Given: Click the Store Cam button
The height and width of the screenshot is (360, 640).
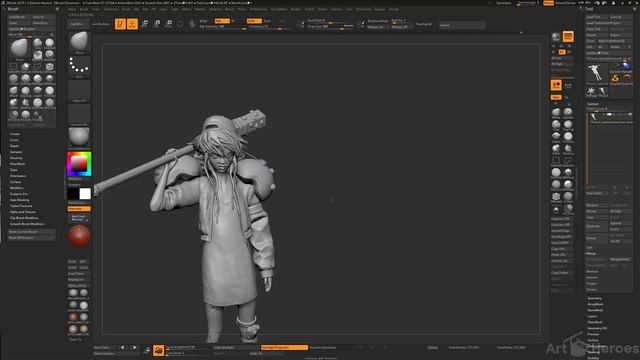Looking at the screenshot, I should pos(104,348).
